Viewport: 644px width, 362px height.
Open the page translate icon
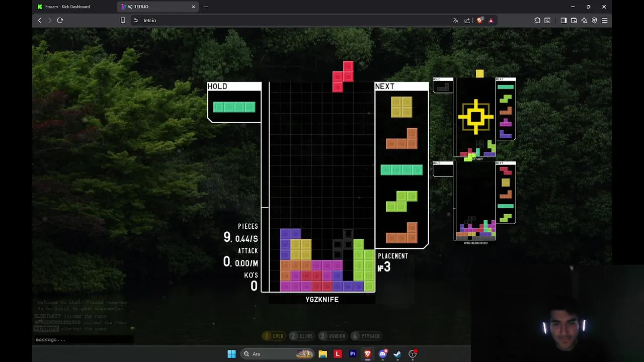[x=455, y=20]
